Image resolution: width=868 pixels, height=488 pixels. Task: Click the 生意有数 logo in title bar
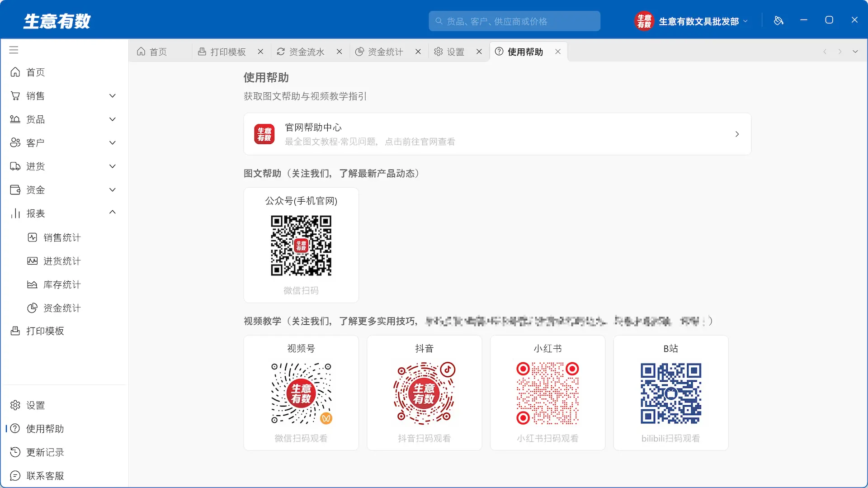[57, 21]
